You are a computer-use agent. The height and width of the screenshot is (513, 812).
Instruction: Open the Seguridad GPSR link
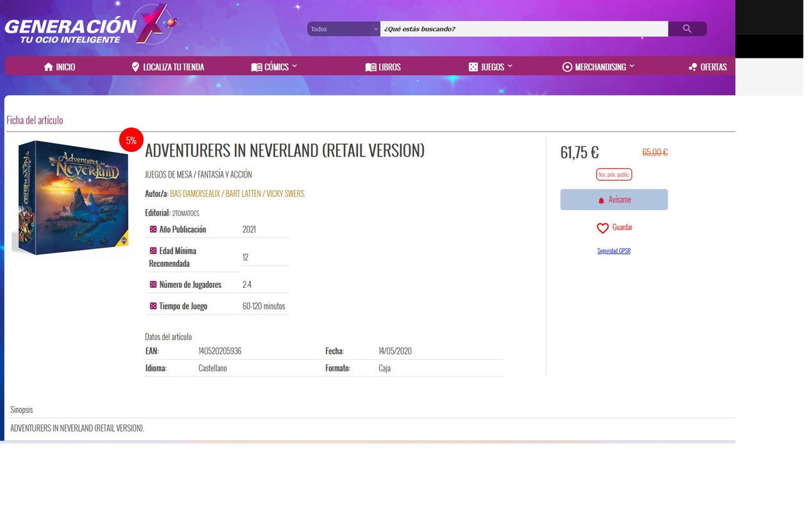pos(614,251)
